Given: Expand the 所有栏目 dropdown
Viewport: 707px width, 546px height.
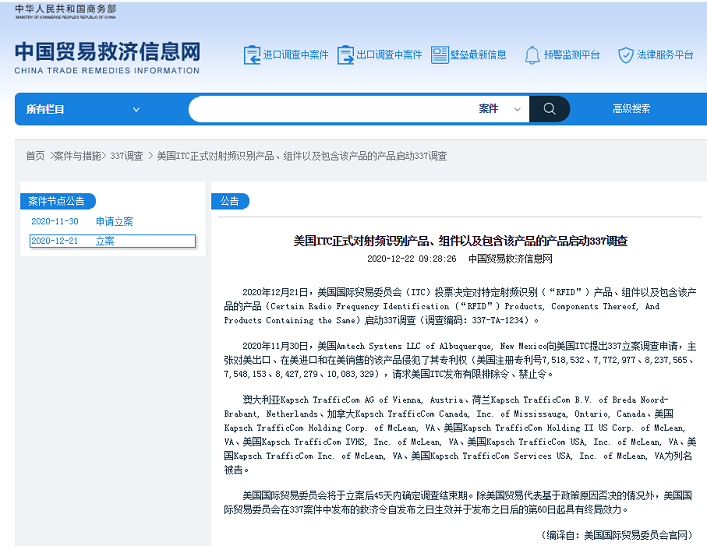Looking at the screenshot, I should pos(83,109).
